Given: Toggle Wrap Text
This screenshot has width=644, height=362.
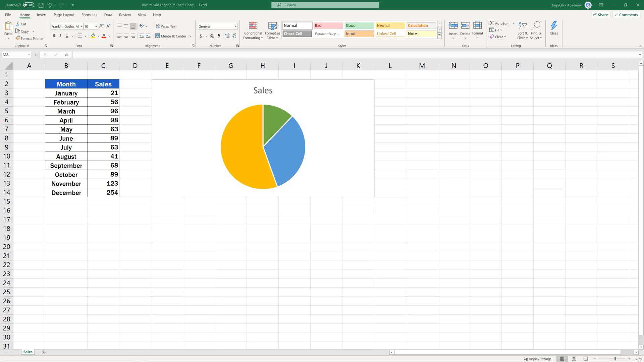Looking at the screenshot, I should (x=166, y=26).
